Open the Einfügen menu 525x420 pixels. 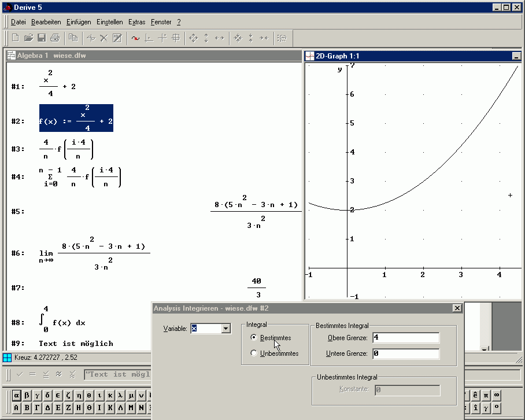pyautogui.click(x=79, y=22)
